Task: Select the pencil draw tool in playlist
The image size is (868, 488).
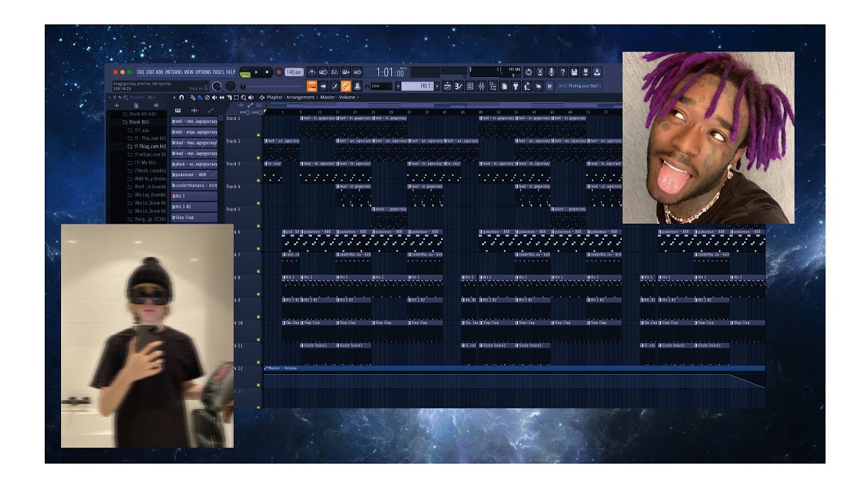Action: click(x=193, y=97)
